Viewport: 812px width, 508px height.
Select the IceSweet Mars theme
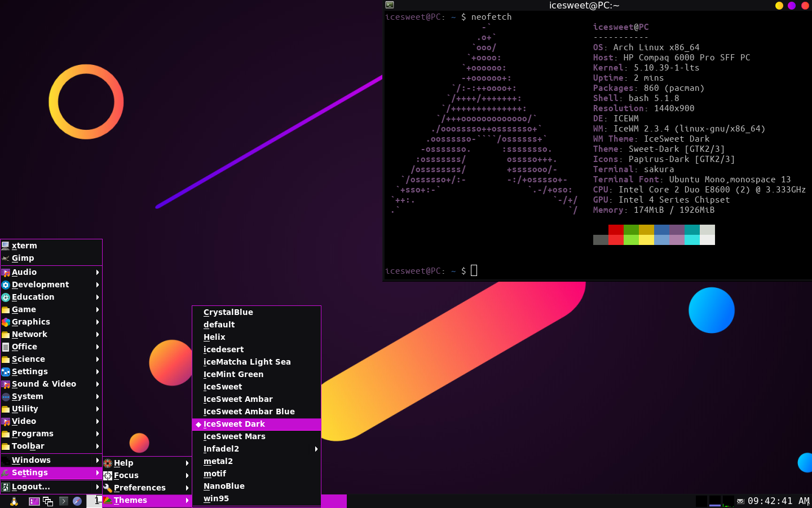coord(257,436)
